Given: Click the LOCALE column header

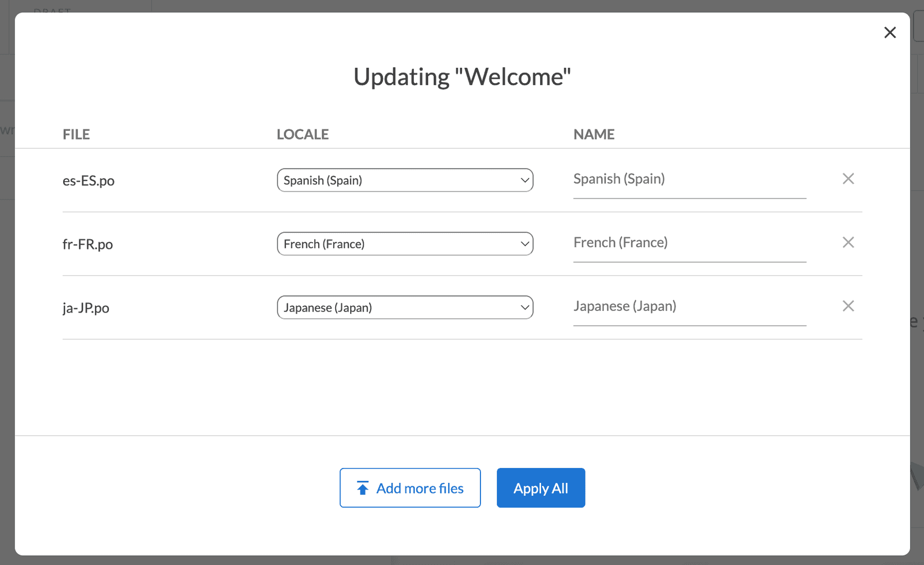Looking at the screenshot, I should pyautogui.click(x=303, y=134).
